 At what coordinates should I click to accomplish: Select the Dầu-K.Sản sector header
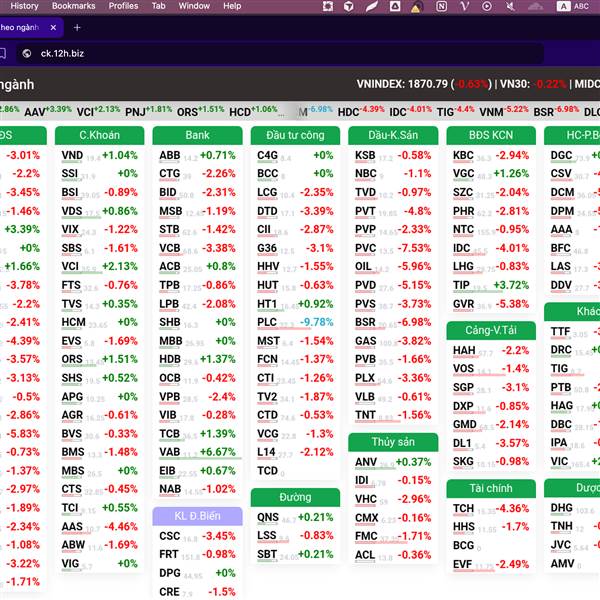point(393,135)
